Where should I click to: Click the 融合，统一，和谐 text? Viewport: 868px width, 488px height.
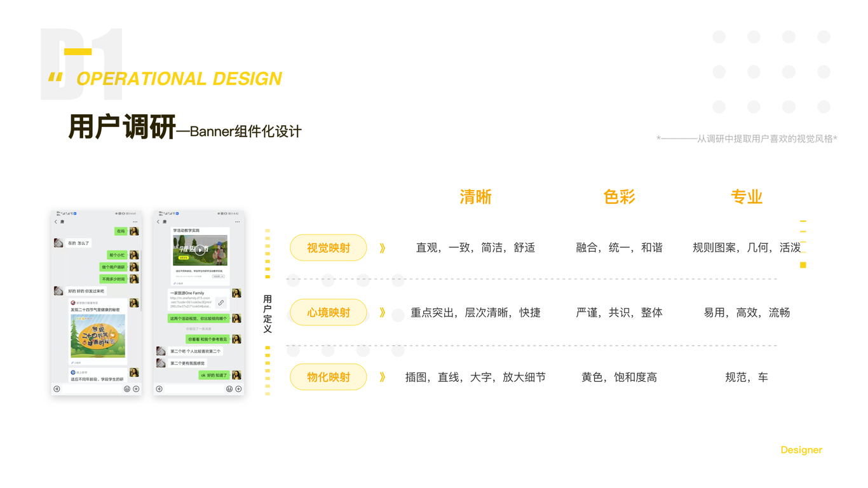(x=620, y=248)
